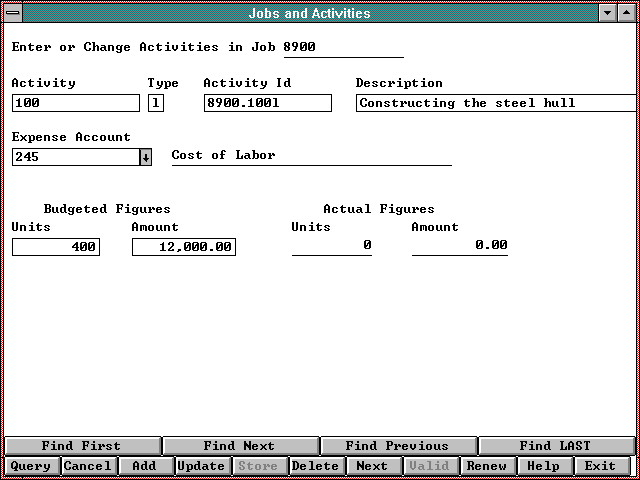This screenshot has width=640, height=480.
Task: Click the Add button
Action: [x=145, y=466]
